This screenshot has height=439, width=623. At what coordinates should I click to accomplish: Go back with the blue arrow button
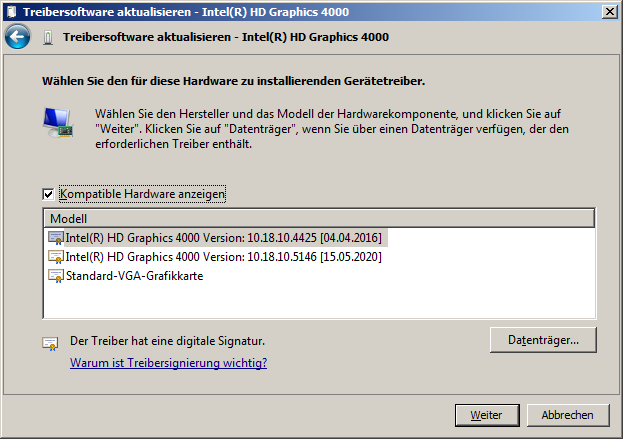(x=17, y=37)
